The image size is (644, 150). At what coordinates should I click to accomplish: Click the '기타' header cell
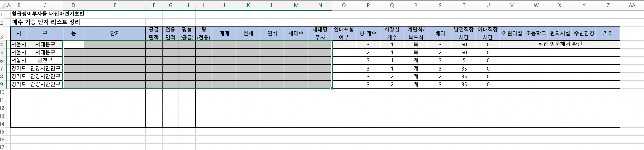pyautogui.click(x=608, y=33)
